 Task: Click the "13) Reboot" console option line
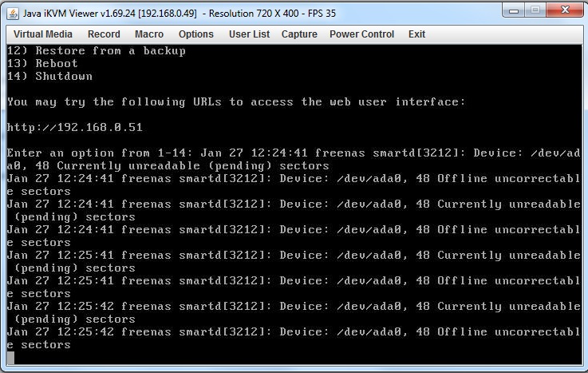(x=42, y=64)
